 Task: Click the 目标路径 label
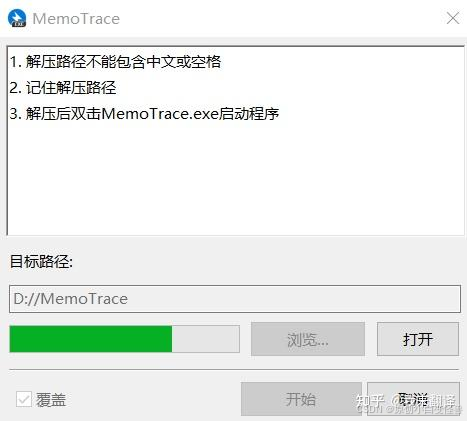(x=41, y=261)
